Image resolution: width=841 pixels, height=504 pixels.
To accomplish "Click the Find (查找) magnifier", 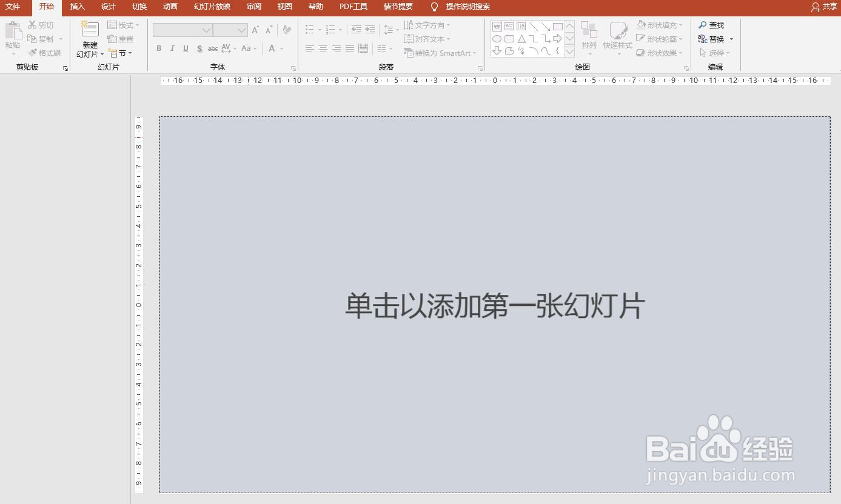I will coord(703,25).
